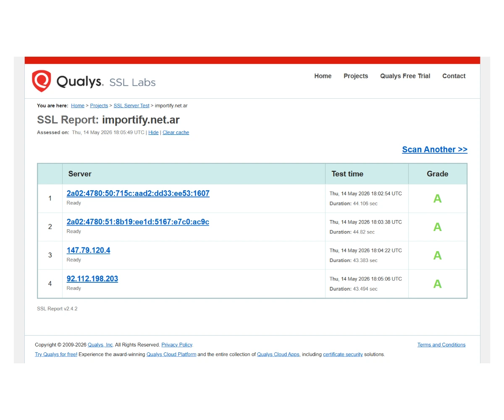Screen dimensions: 504x420
Task: Click the Clear cache link
Action: click(x=176, y=132)
